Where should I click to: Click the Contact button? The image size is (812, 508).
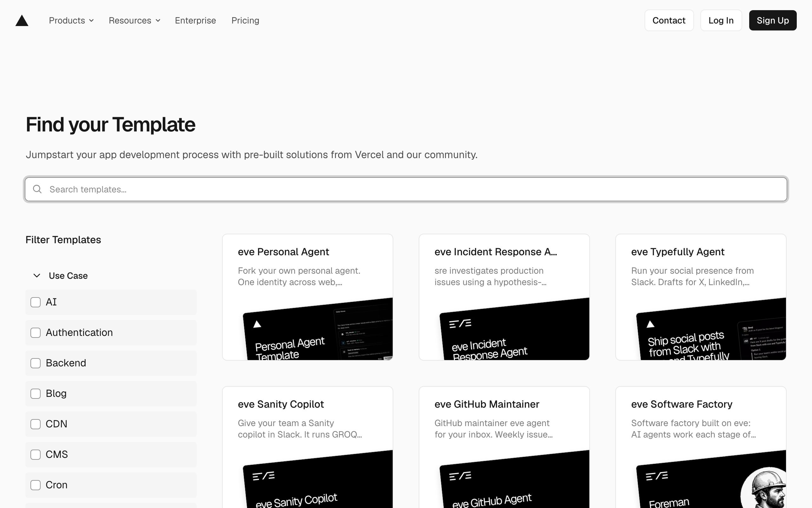pyautogui.click(x=669, y=21)
